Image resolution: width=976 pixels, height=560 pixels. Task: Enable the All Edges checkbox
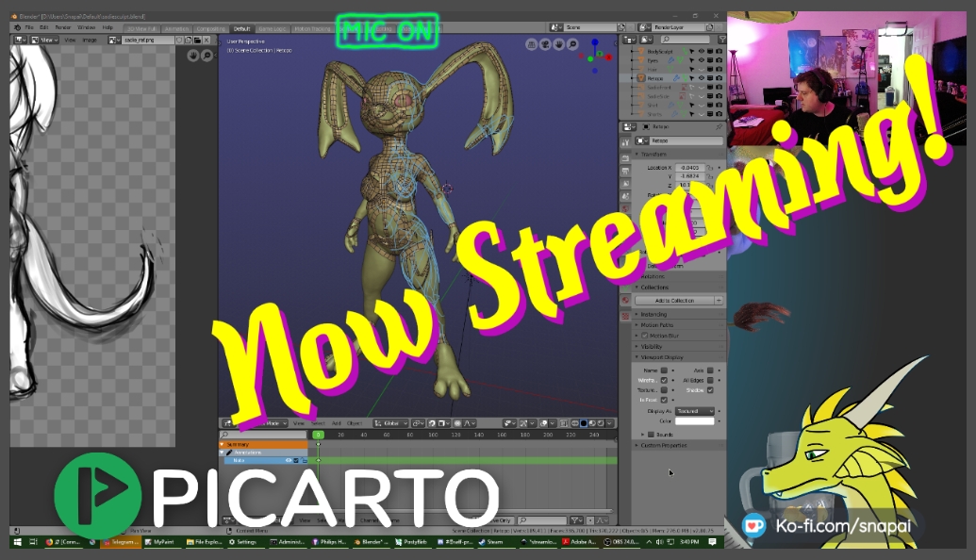coord(710,380)
